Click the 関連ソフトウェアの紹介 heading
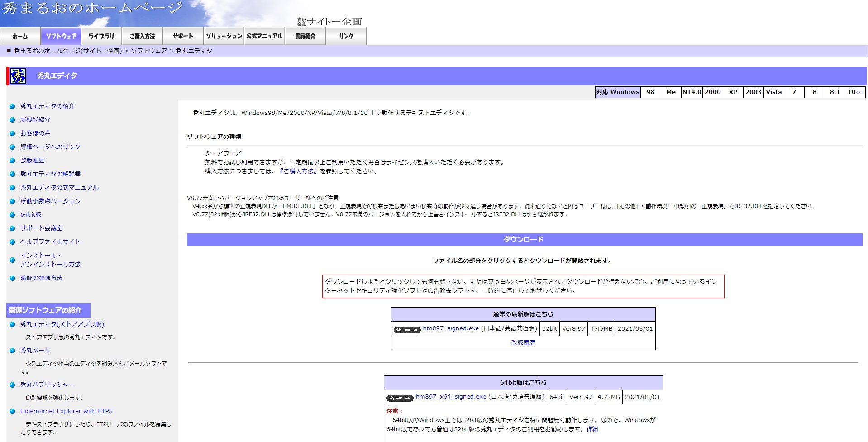Image resolution: width=868 pixels, height=442 pixels. pos(48,310)
